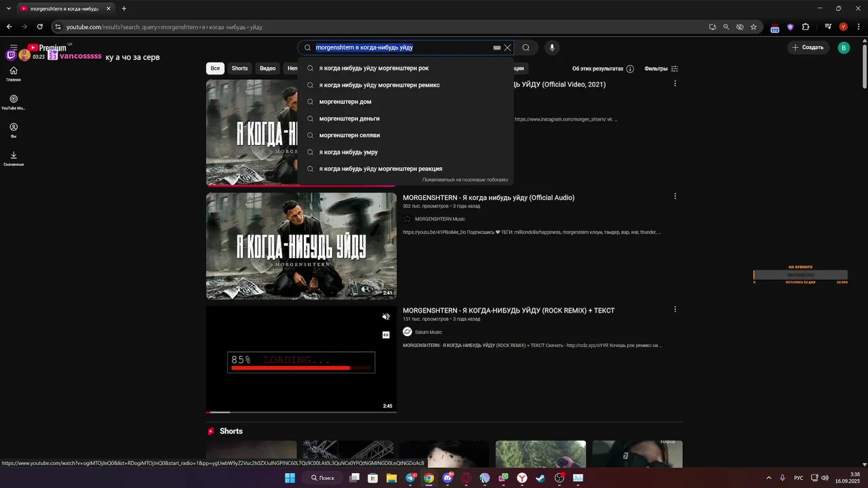Click the Создать button
Image resolution: width=868 pixels, height=488 pixels.
pos(807,47)
